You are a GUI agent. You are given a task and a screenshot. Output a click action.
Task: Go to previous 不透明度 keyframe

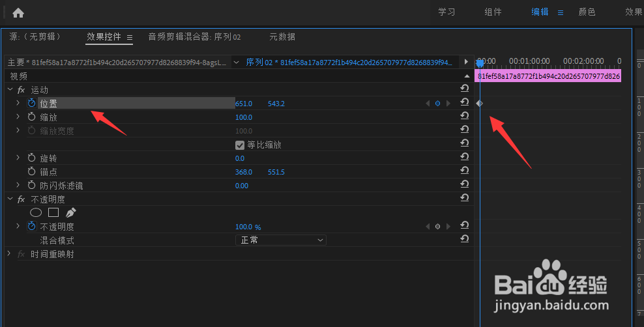click(428, 227)
